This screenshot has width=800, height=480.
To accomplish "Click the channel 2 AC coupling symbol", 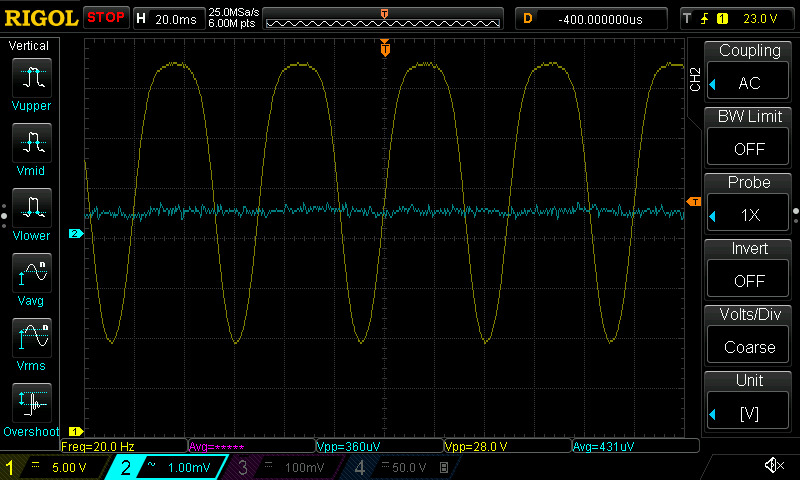I will coord(151,464).
